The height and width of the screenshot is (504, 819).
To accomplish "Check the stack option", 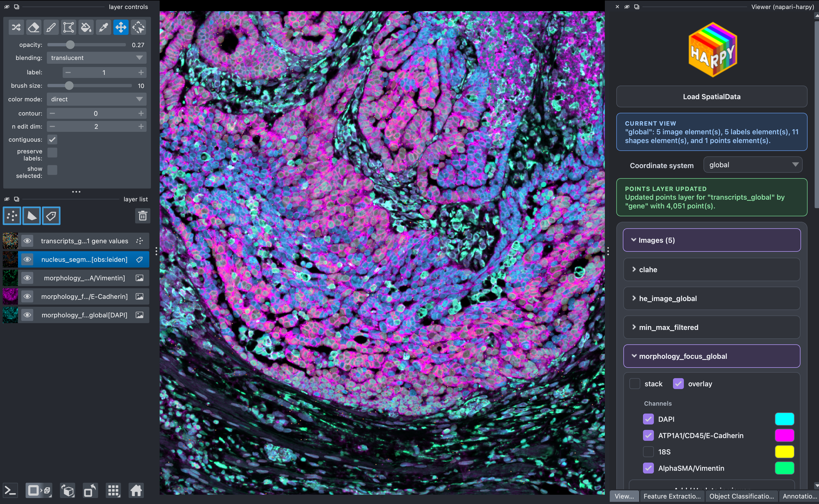I will tap(635, 384).
